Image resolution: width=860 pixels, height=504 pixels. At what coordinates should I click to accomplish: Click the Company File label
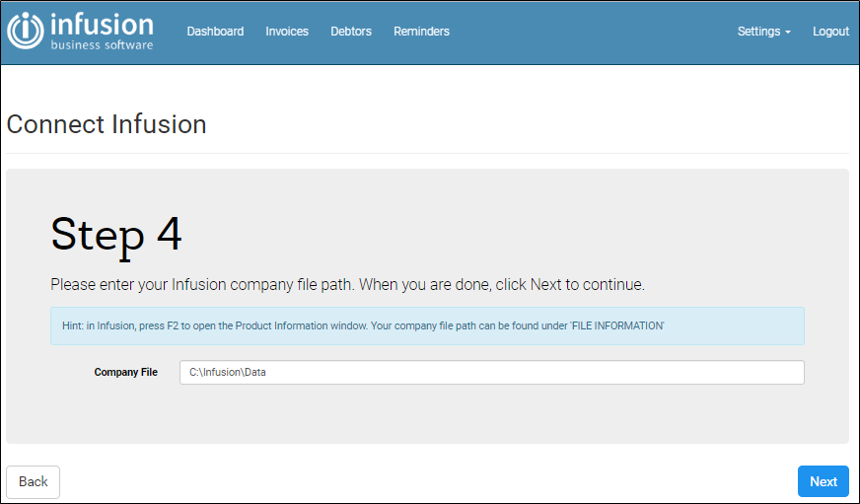pos(125,373)
